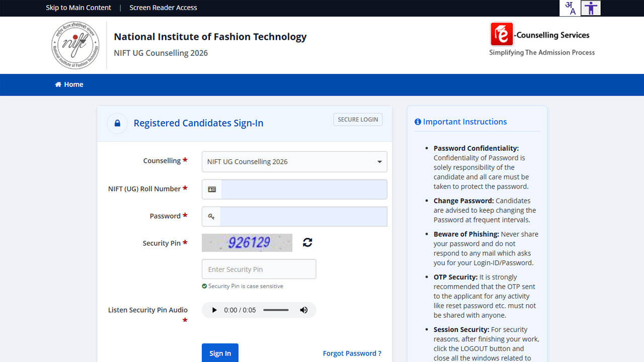Click the SECURE LOGIN badge
The width and height of the screenshot is (644, 362).
coord(358,120)
